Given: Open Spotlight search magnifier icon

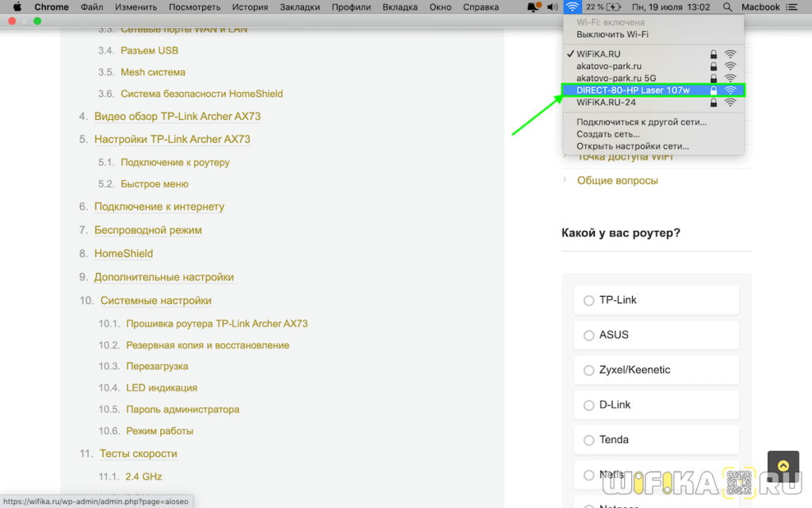Looking at the screenshot, I should pos(727,7).
